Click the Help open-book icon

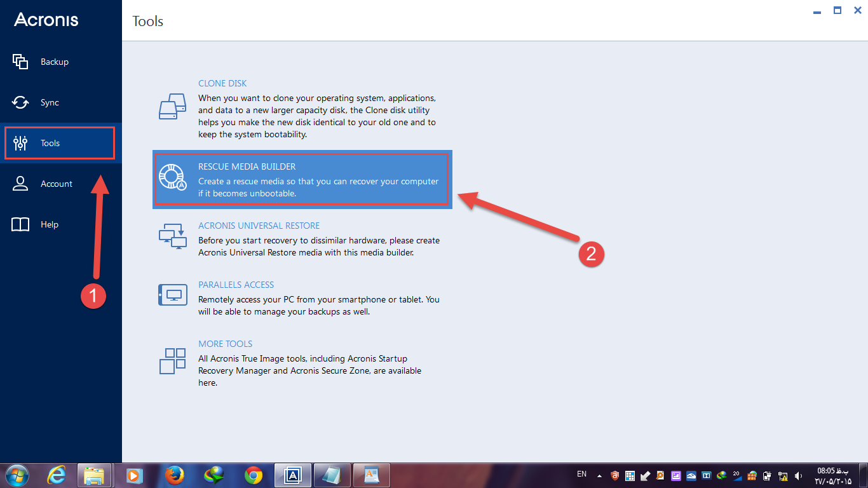tap(20, 224)
